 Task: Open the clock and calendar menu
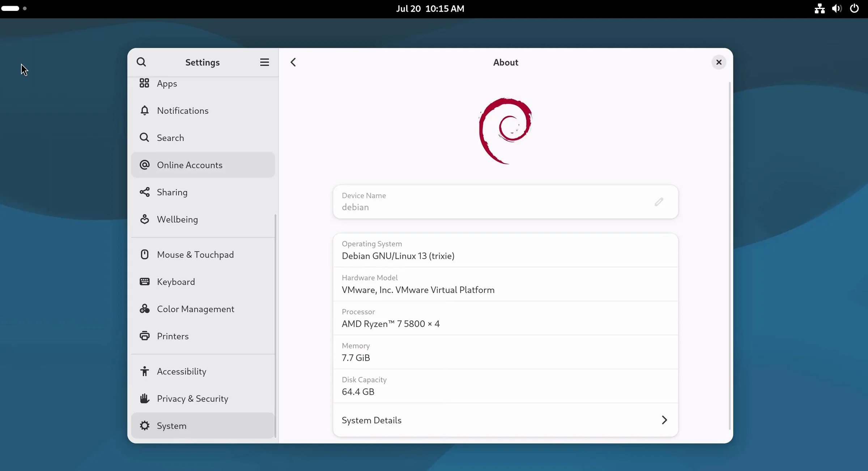[x=430, y=9]
